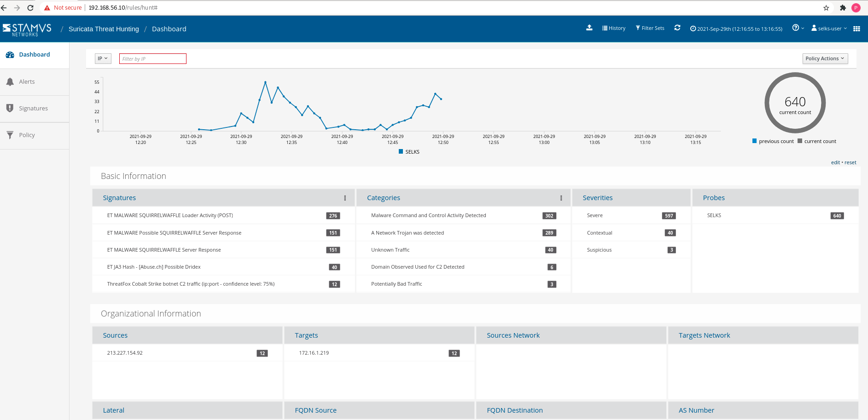Open the Filter Sets menu
This screenshot has height=420, width=868.
point(650,28)
